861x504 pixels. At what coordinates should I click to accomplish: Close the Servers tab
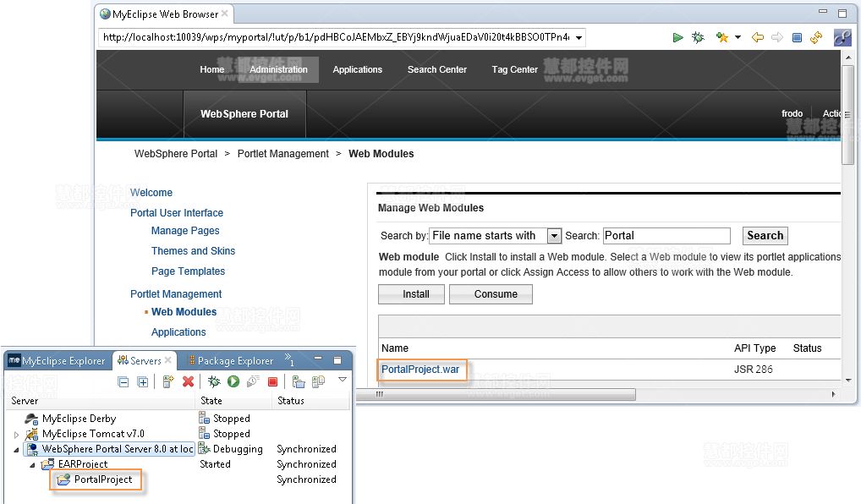point(168,360)
